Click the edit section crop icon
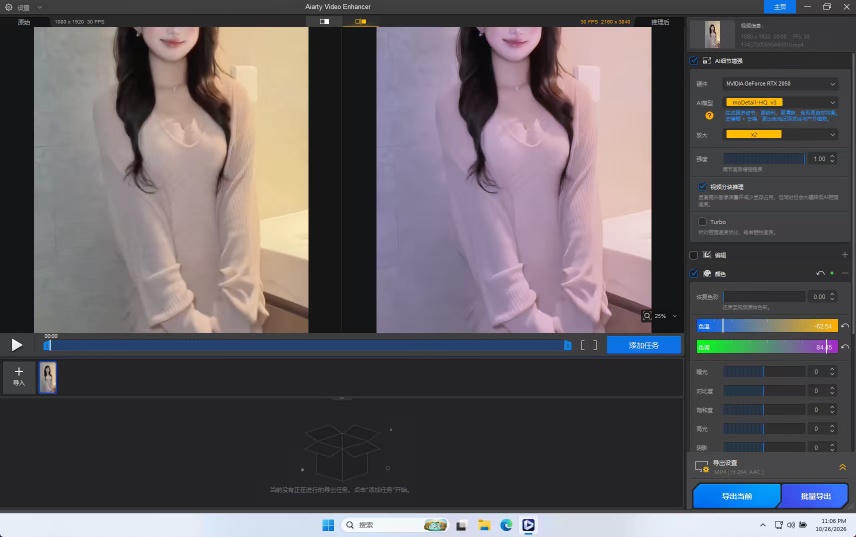The height and width of the screenshot is (537, 856). pos(707,255)
